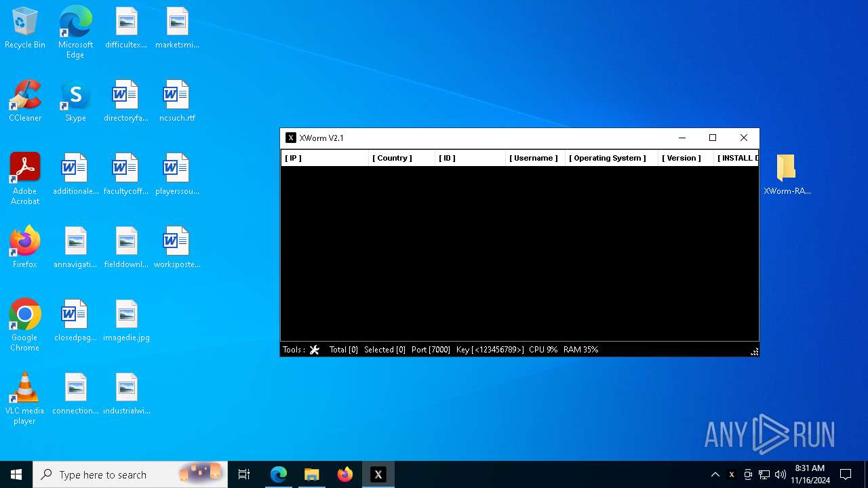Select the difficultex... image file
This screenshot has width=868, height=488.
[x=126, y=28]
